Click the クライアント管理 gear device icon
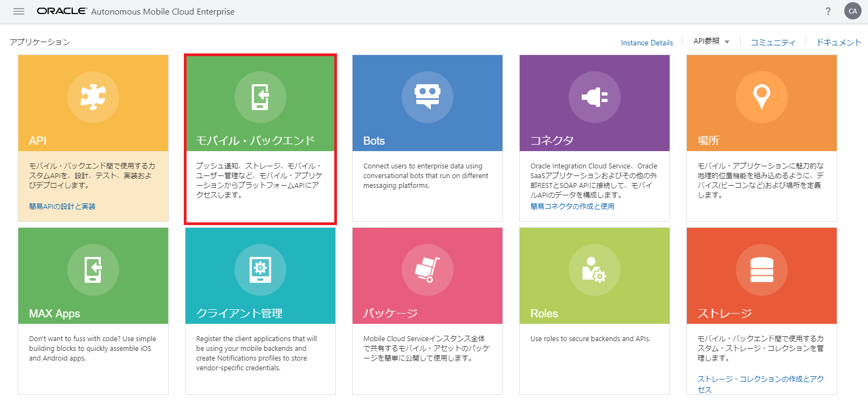This screenshot has height=414, width=868. [x=260, y=270]
